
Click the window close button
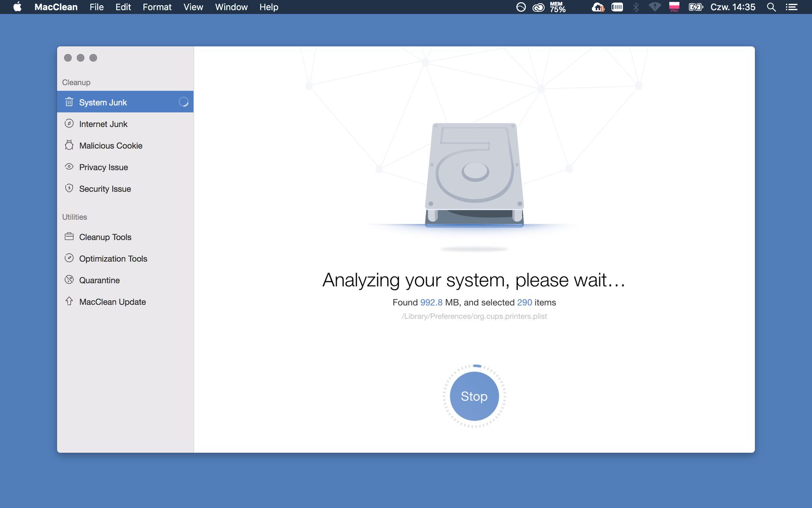click(x=68, y=58)
